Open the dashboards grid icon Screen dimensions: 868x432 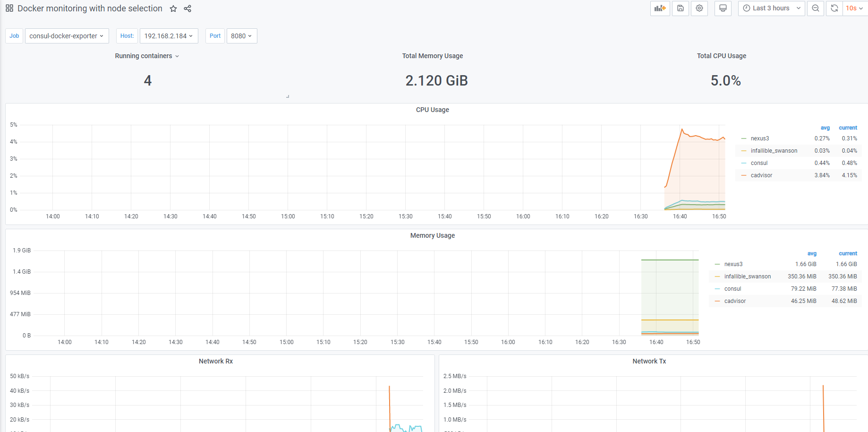coord(9,9)
